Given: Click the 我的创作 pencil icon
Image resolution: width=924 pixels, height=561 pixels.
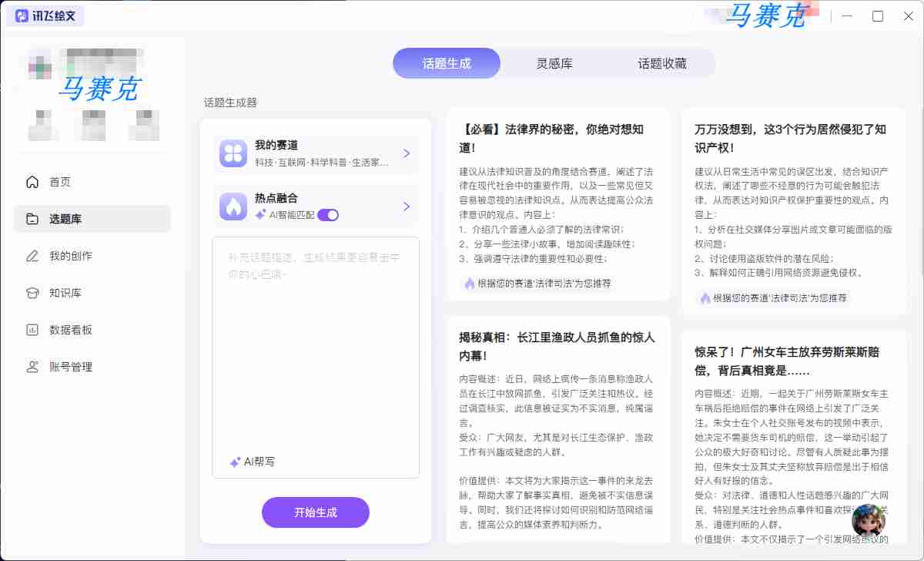Looking at the screenshot, I should pyautogui.click(x=32, y=256).
